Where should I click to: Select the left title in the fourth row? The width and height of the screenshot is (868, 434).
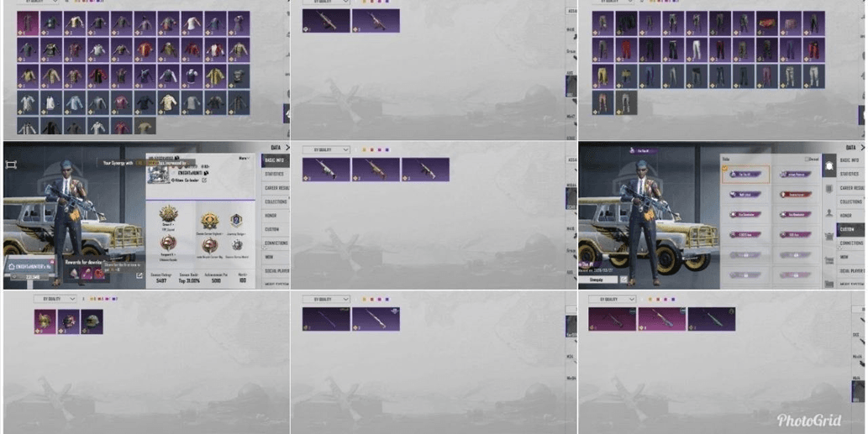pyautogui.click(x=745, y=234)
